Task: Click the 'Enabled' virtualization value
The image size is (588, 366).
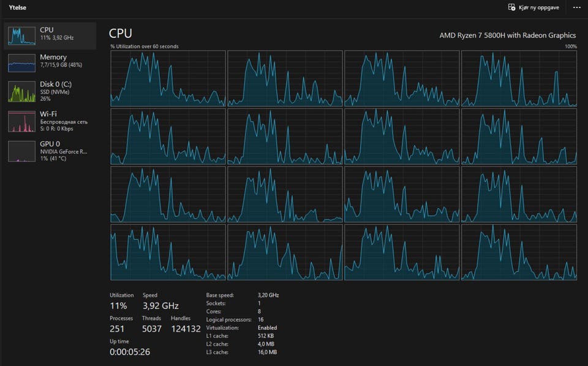Action: tap(268, 328)
